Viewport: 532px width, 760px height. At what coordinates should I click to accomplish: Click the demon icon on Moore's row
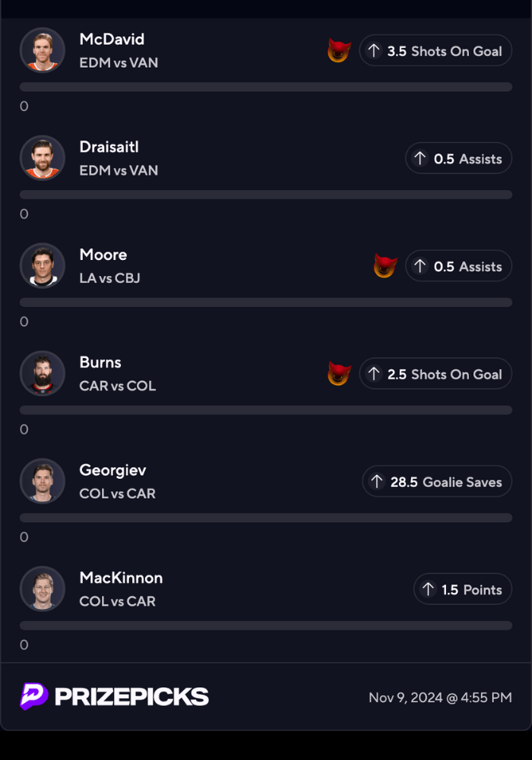(x=385, y=266)
